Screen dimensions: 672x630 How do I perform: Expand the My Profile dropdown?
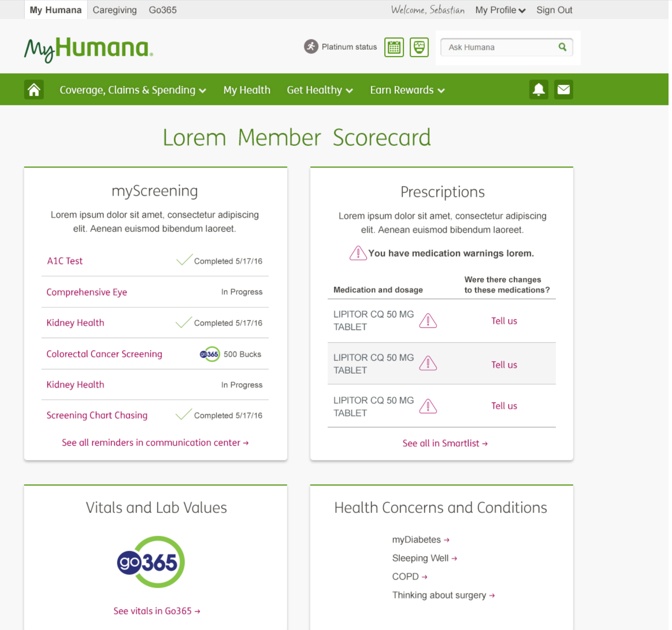pos(500,10)
